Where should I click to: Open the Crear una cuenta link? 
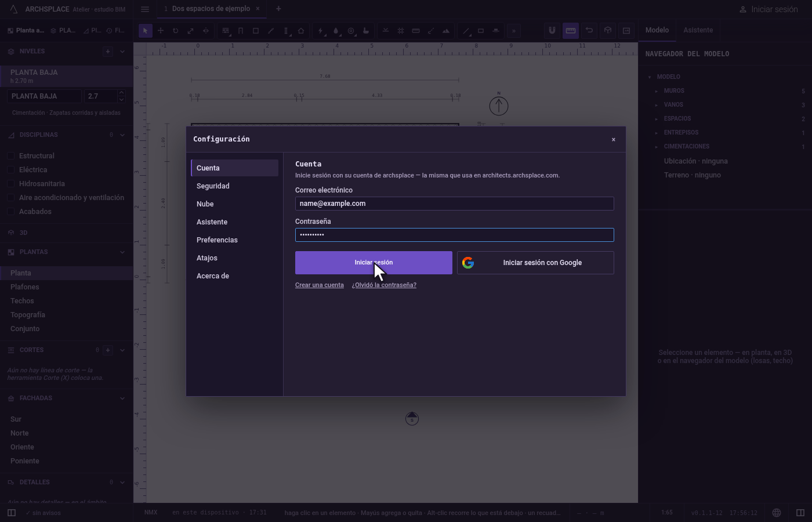pyautogui.click(x=320, y=285)
